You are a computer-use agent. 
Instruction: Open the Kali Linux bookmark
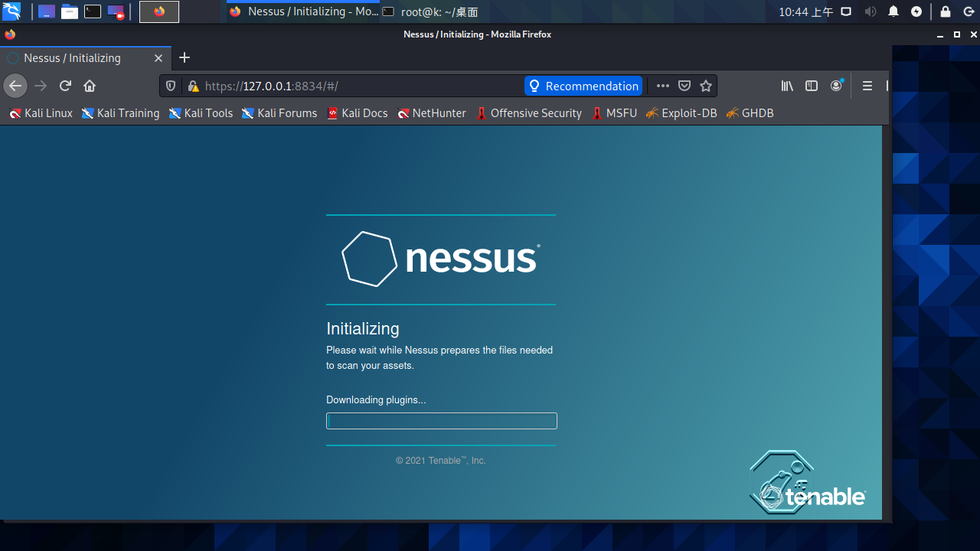[x=41, y=113]
